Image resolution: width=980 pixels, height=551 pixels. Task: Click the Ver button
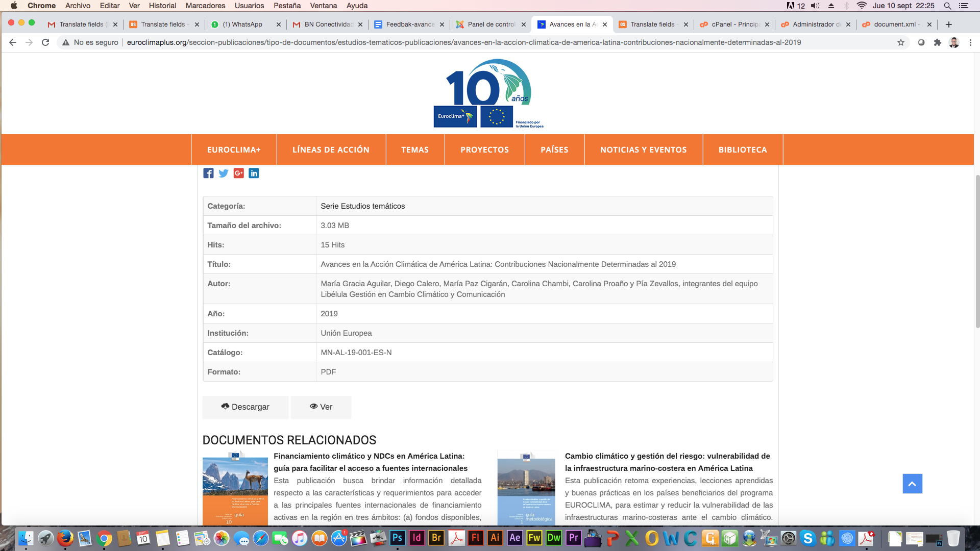click(321, 407)
